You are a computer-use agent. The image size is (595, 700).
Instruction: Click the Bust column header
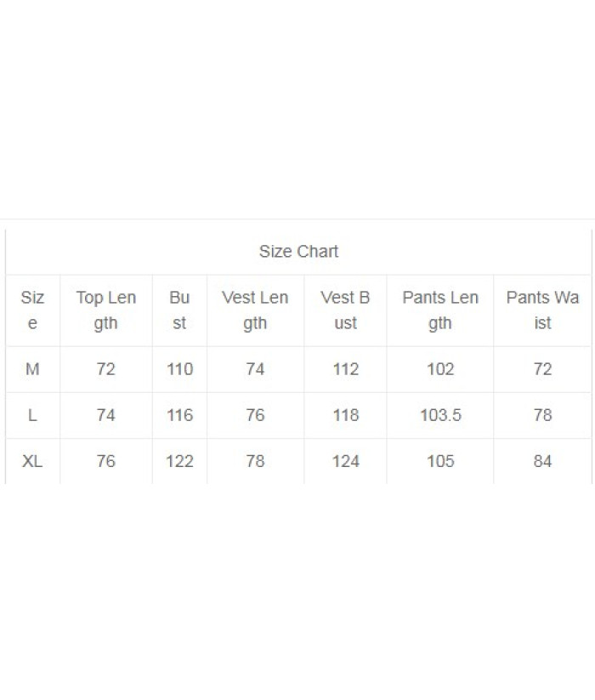(x=179, y=310)
